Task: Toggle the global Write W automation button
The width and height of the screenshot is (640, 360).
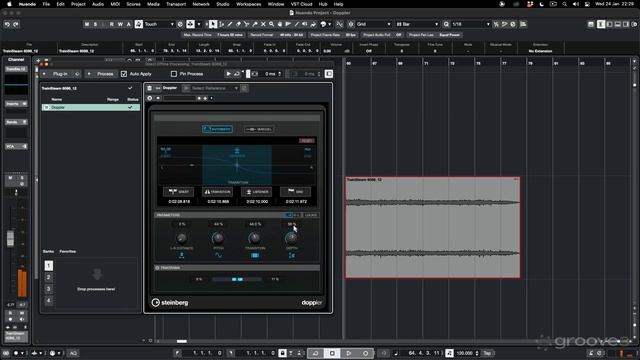Action: pos(120,24)
